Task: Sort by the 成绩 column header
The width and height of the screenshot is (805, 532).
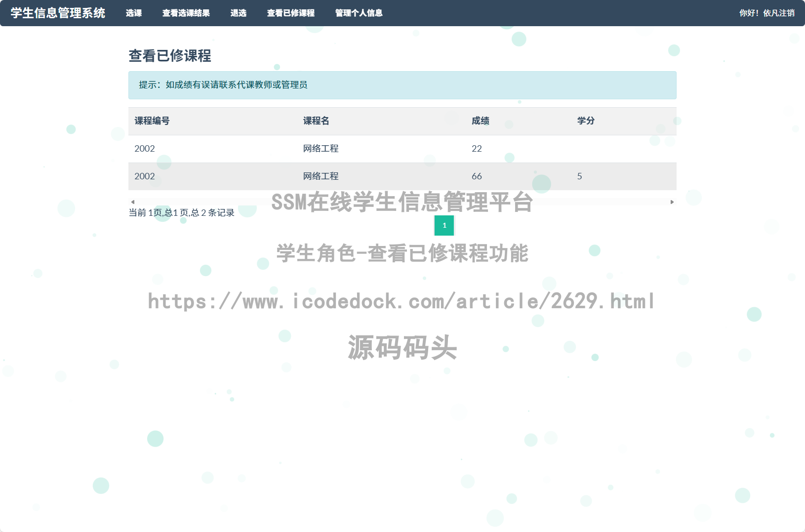Action: 480,121
